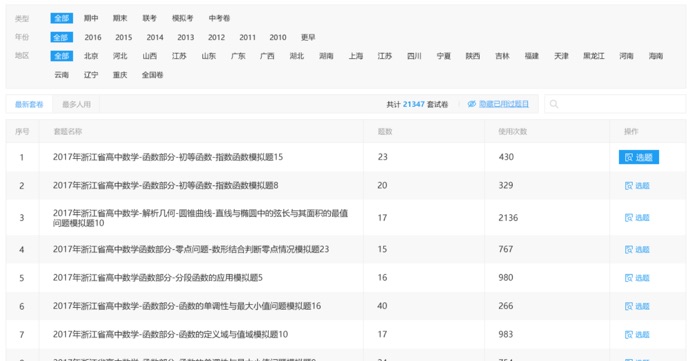The image size is (692, 361).
Task: Focus the search input field
Action: pos(615,104)
